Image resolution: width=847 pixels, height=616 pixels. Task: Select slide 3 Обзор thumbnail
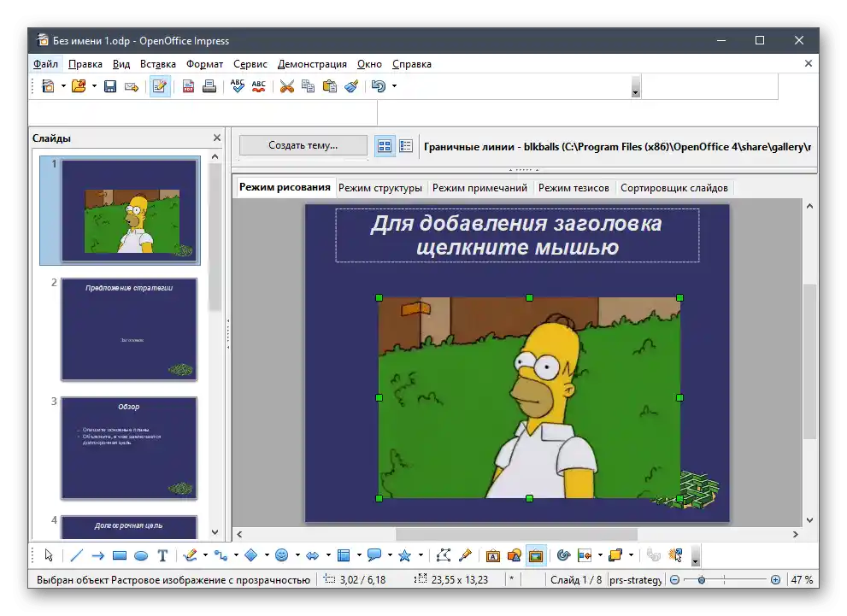[x=129, y=448]
